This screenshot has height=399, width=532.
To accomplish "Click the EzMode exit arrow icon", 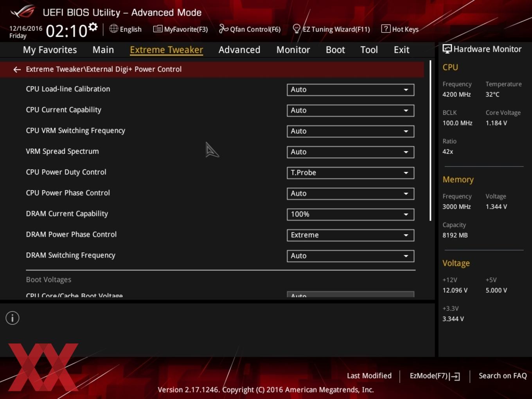I will click(455, 376).
